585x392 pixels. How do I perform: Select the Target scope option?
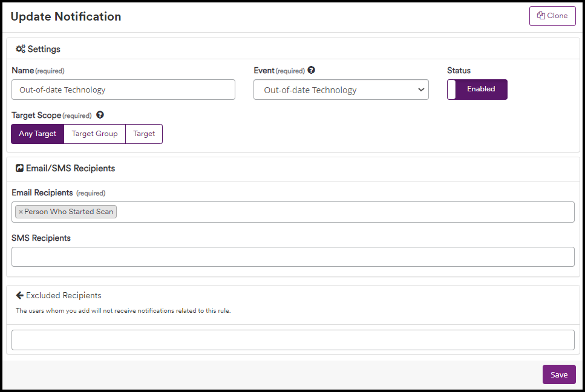click(x=144, y=134)
